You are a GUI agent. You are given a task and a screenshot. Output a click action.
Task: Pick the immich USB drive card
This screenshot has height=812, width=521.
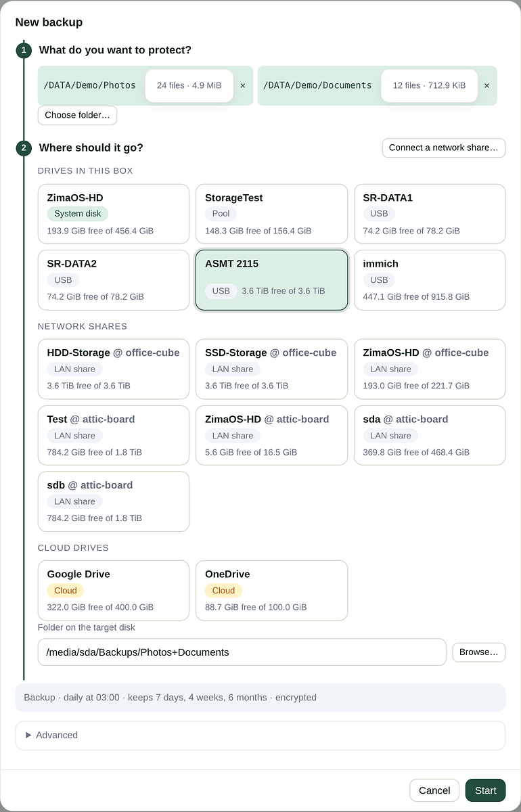pyautogui.click(x=430, y=280)
